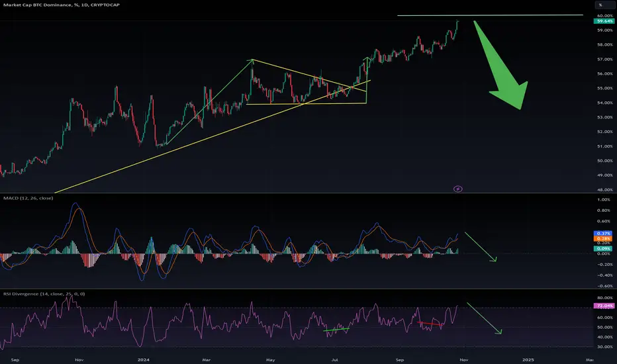Click the 60.00% price axis label
The width and height of the screenshot is (617, 364).
pyautogui.click(x=605, y=16)
